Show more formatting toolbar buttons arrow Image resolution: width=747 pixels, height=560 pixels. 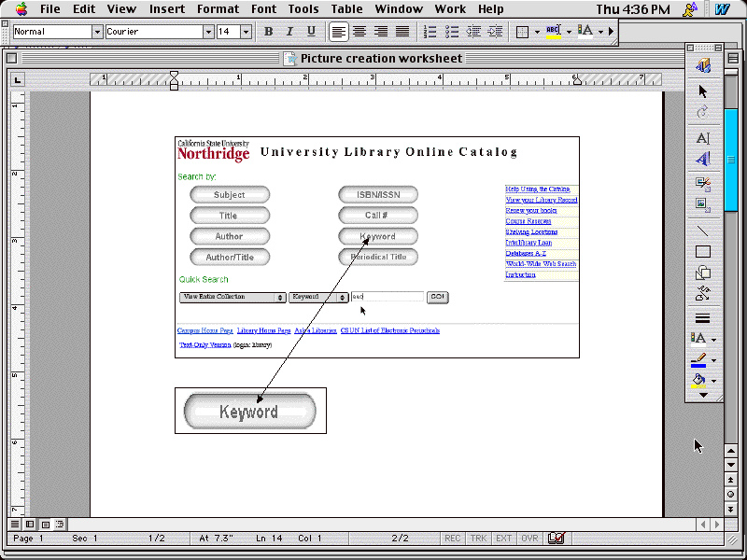(x=612, y=32)
